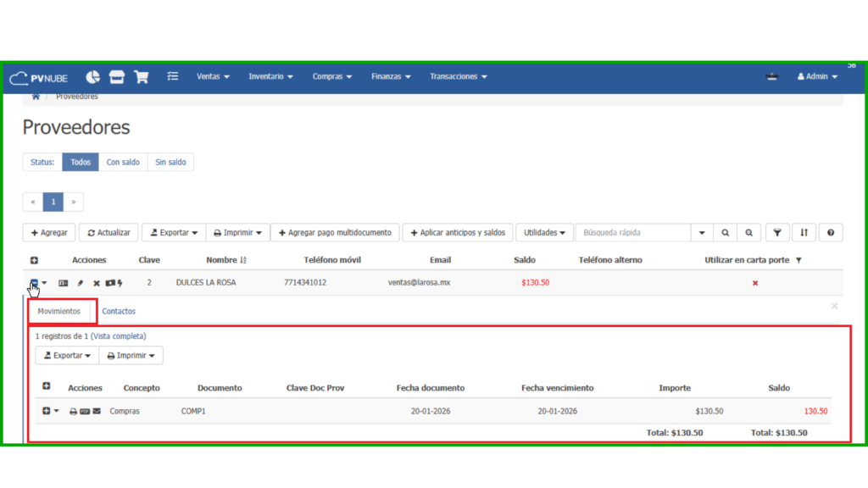Click the funnel filter icon in toolbar
The width and height of the screenshot is (868, 488).
point(777,232)
